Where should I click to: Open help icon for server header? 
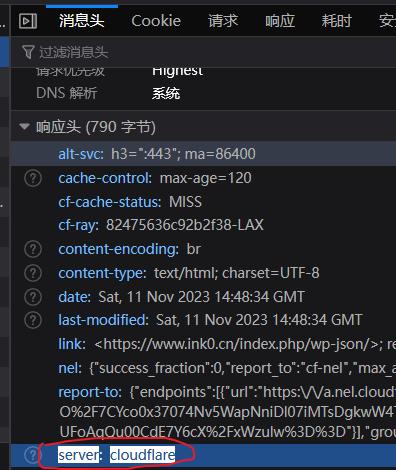coord(33,455)
